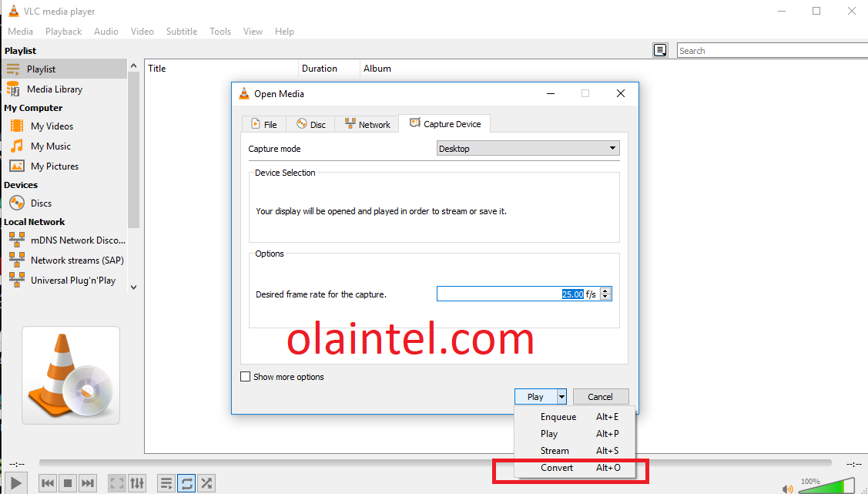Choose Convert from the dropdown menu
Screen dimensions: 868x494
click(x=575, y=468)
